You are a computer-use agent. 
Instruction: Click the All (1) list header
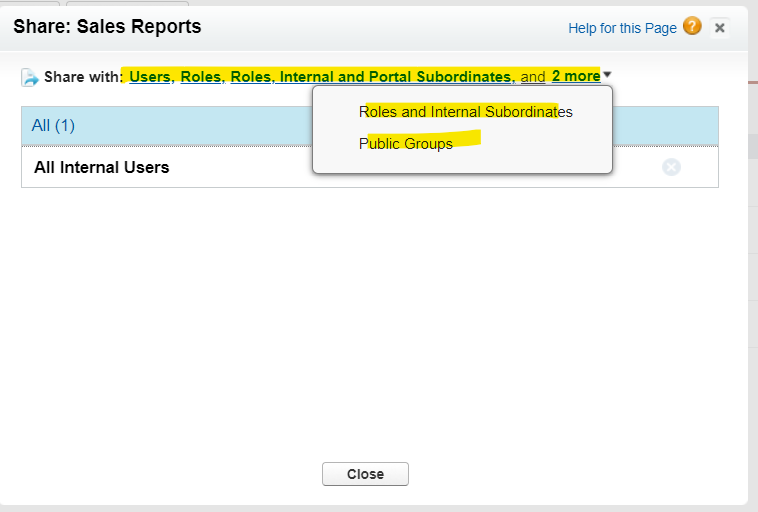tap(53, 126)
